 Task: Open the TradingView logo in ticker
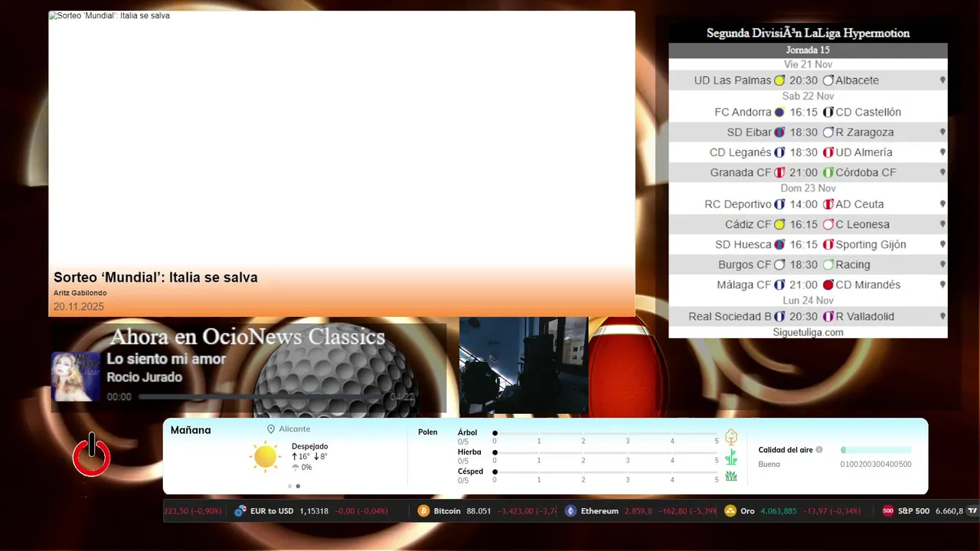point(973,511)
